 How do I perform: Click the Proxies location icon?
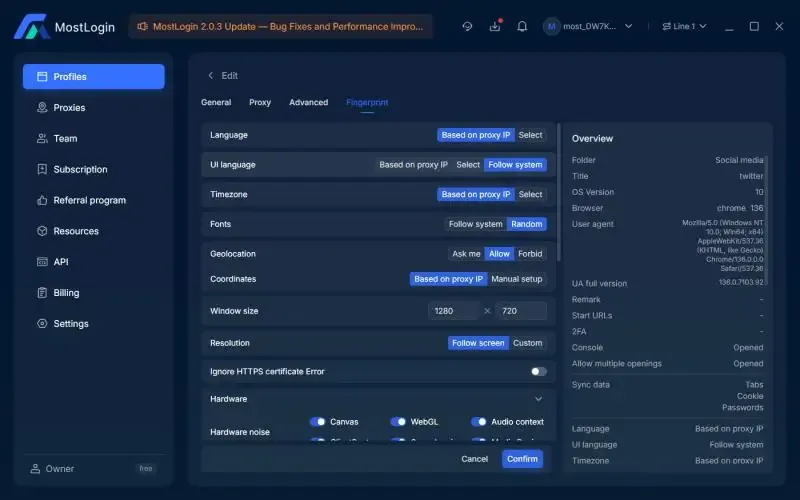point(42,107)
